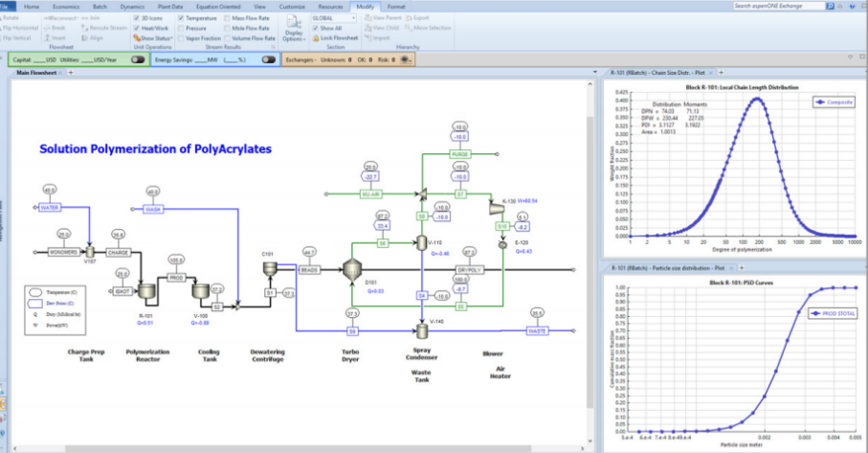Click the Export hierarchy icon
Screen dimensions: 868x453
[409, 18]
